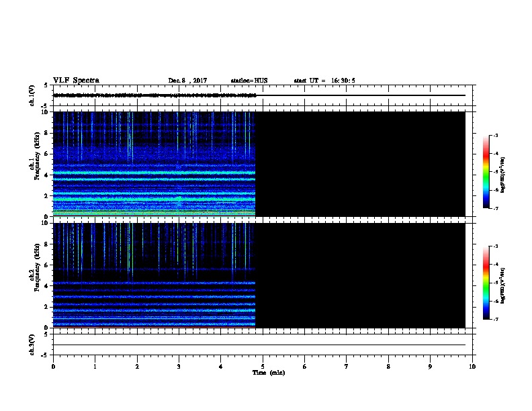
Task: Click the ch.3 voltage flat line trace
Action: pyautogui.click(x=259, y=345)
